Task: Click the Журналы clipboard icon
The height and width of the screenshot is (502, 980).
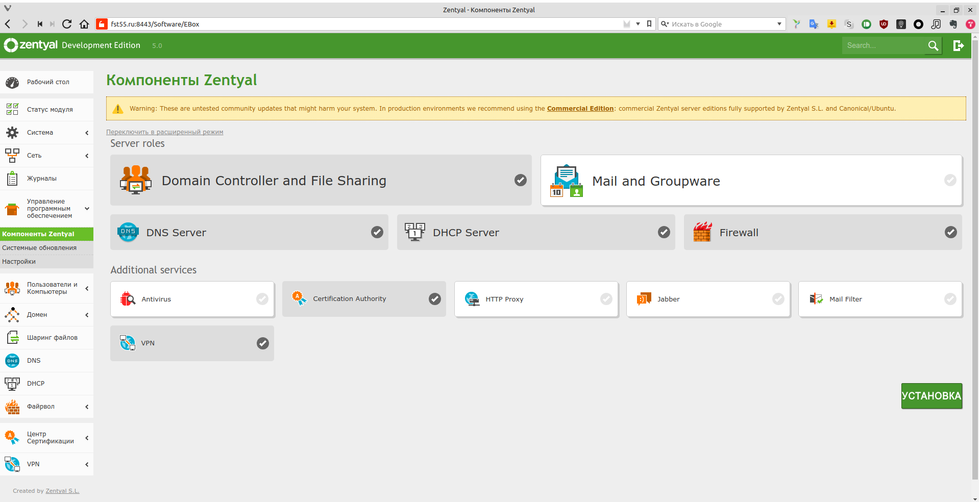Action: coord(12,179)
